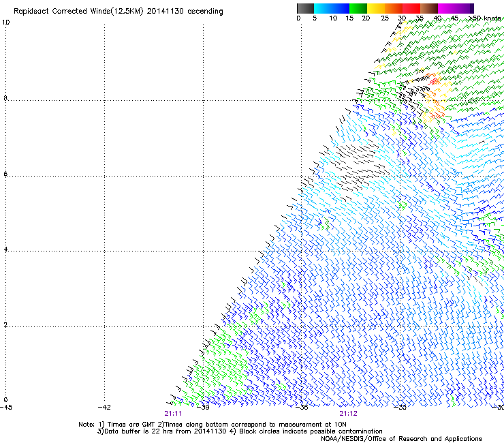Click the longitude axis label -45
The image size is (504, 443).
[x=6, y=408]
